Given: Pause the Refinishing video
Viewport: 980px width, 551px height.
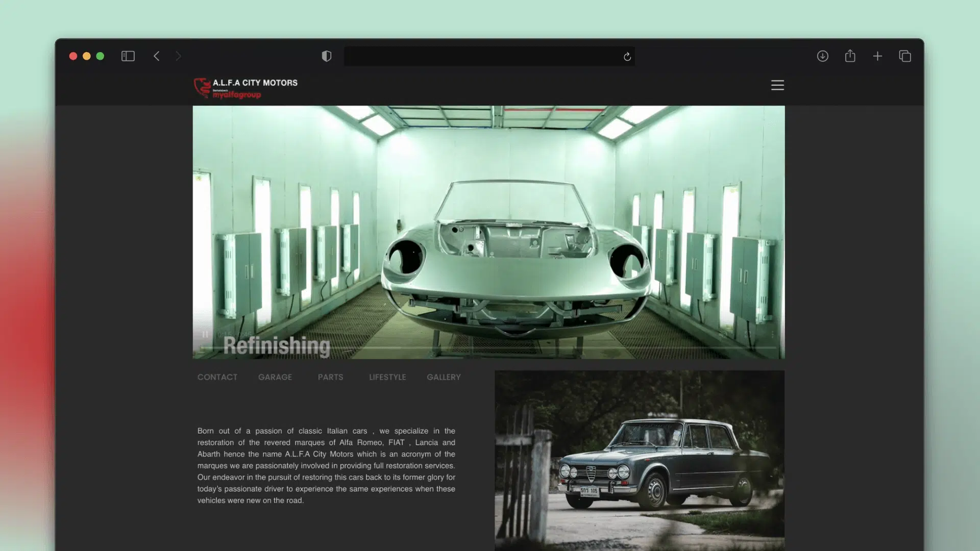Looking at the screenshot, I should point(206,335).
